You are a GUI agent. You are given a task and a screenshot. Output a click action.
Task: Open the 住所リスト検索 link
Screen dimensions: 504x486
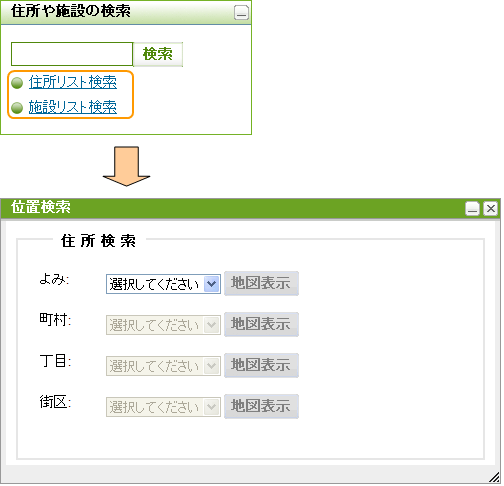pos(73,82)
